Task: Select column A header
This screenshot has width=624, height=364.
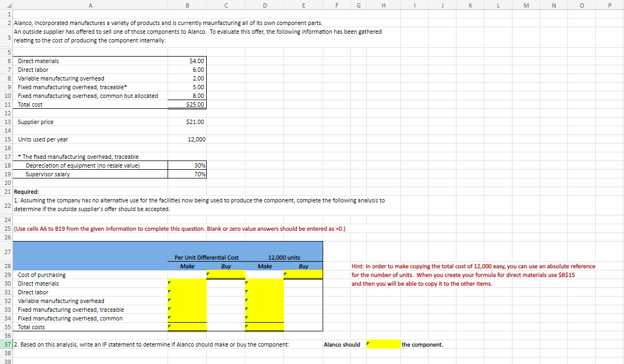Action: [90, 5]
